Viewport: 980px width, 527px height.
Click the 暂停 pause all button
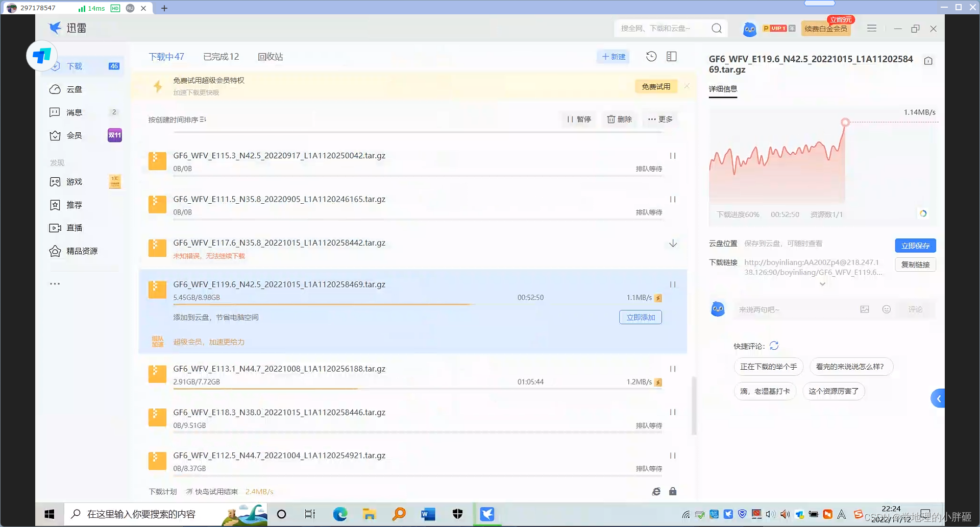coord(579,119)
